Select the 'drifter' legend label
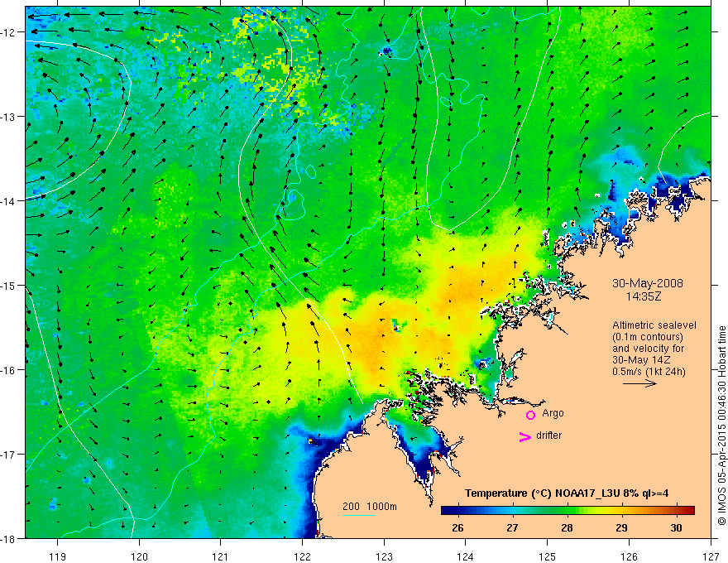 point(548,435)
